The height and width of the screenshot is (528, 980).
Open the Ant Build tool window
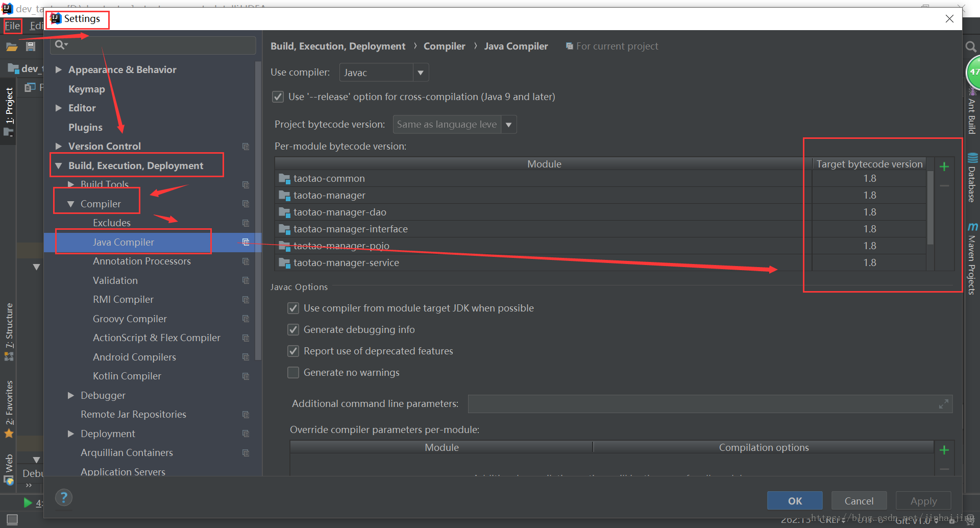pos(972,112)
